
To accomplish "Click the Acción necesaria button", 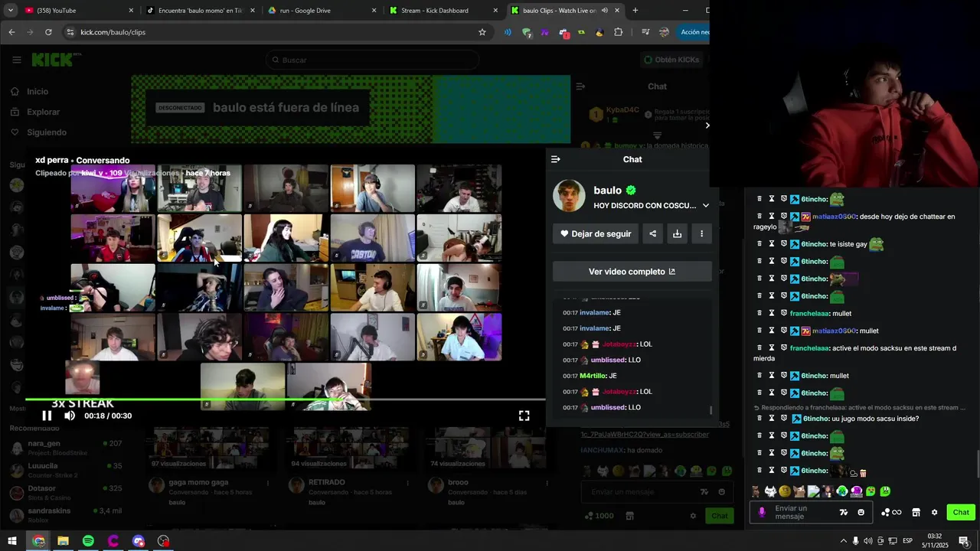I will click(x=694, y=32).
